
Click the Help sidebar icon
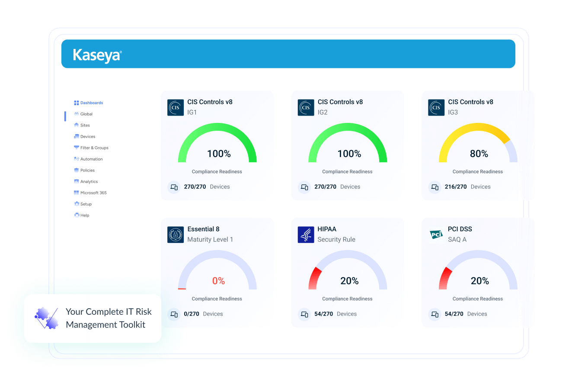77,216
